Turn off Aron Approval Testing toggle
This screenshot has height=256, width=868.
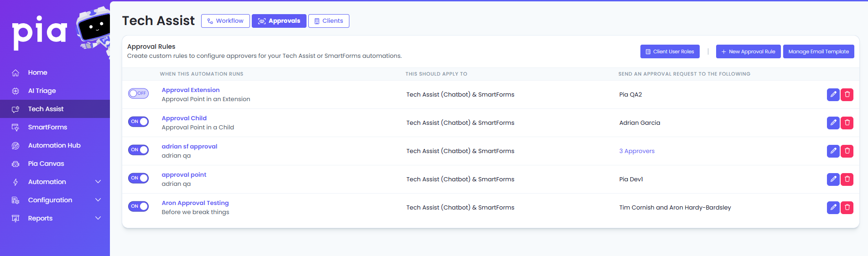pos(138,206)
